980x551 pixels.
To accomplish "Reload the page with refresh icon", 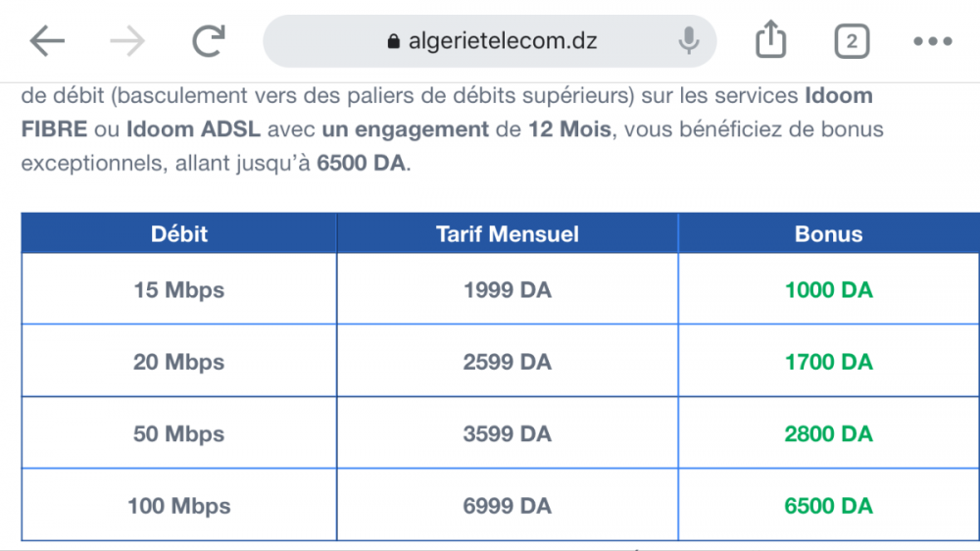I will tap(208, 41).
